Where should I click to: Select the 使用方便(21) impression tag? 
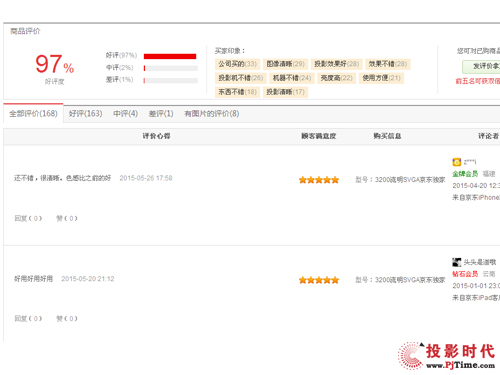tap(381, 78)
